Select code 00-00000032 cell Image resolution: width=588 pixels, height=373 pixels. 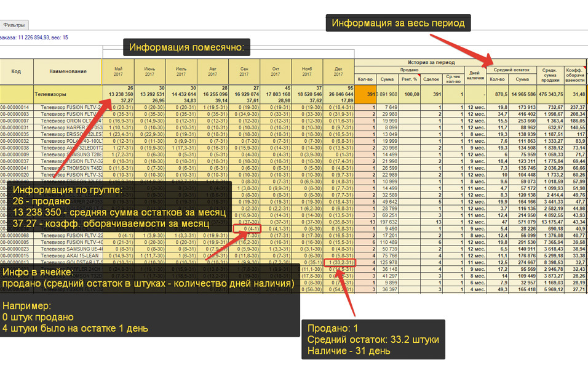click(x=16, y=141)
